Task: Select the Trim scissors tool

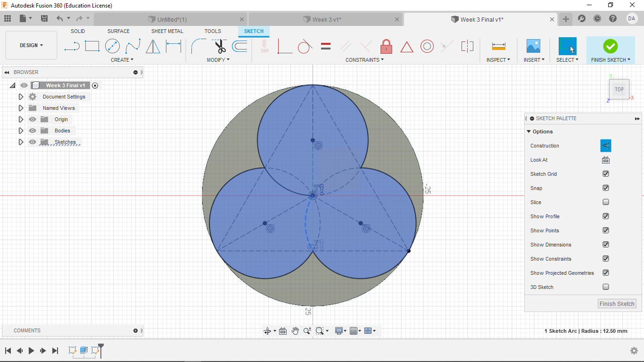Action: point(220,46)
